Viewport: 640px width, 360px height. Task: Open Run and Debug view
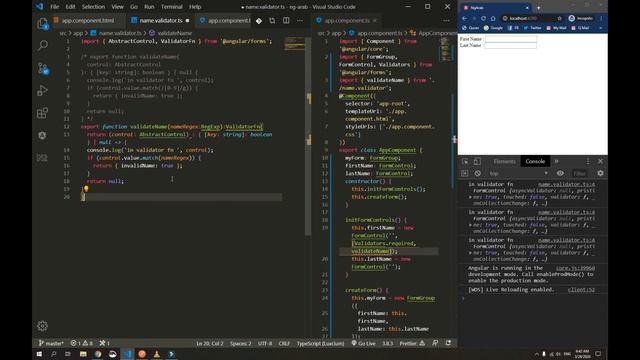[42, 90]
